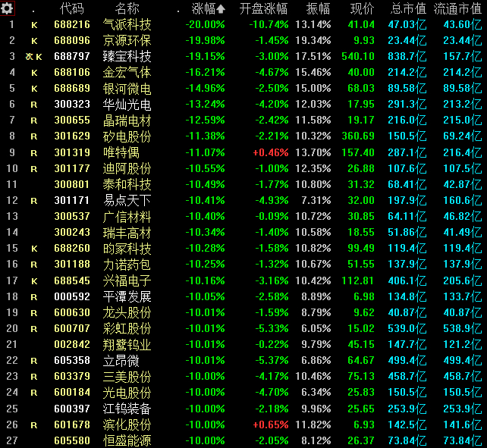Screen dimensions: 487x448
Task: Click the R marker for 平潭发展
Action: pos(34,297)
